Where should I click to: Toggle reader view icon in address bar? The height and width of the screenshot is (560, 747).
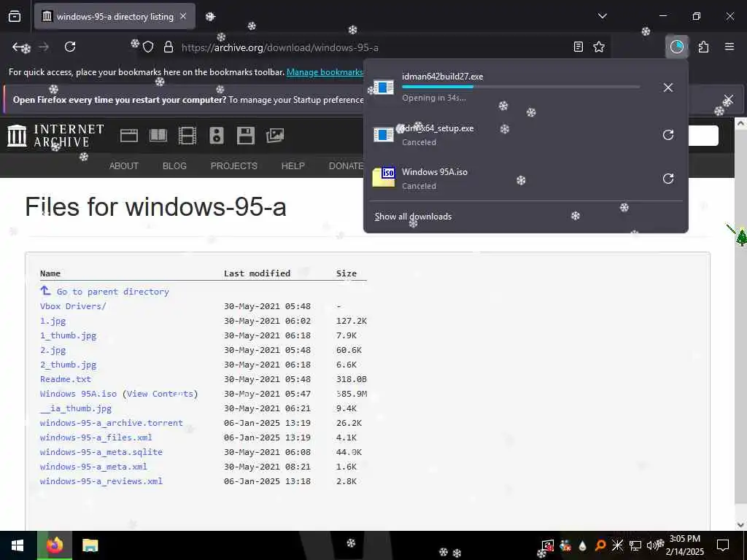[578, 47]
